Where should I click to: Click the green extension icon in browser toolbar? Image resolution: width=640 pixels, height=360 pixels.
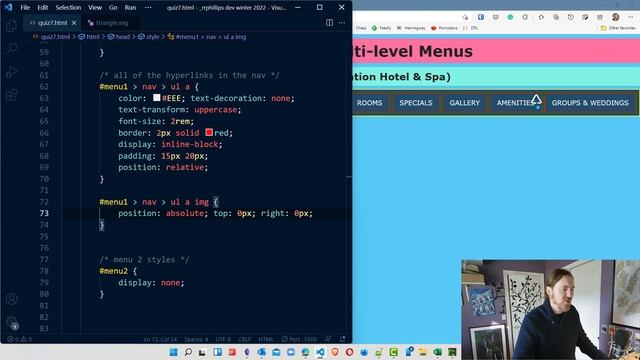(510, 17)
